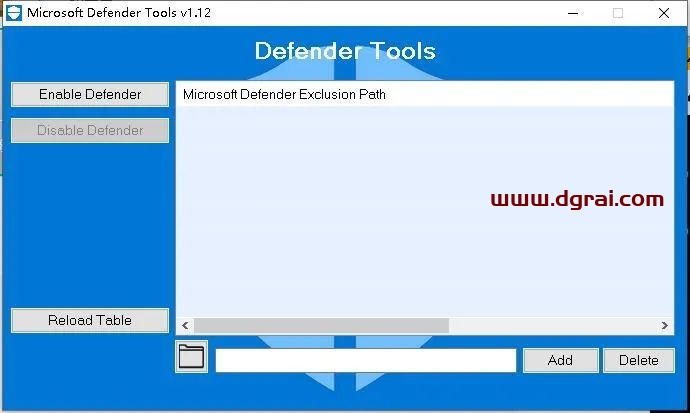Click the horizontal scrollbar thumb
Screen dimensions: 690x413
coord(322,325)
